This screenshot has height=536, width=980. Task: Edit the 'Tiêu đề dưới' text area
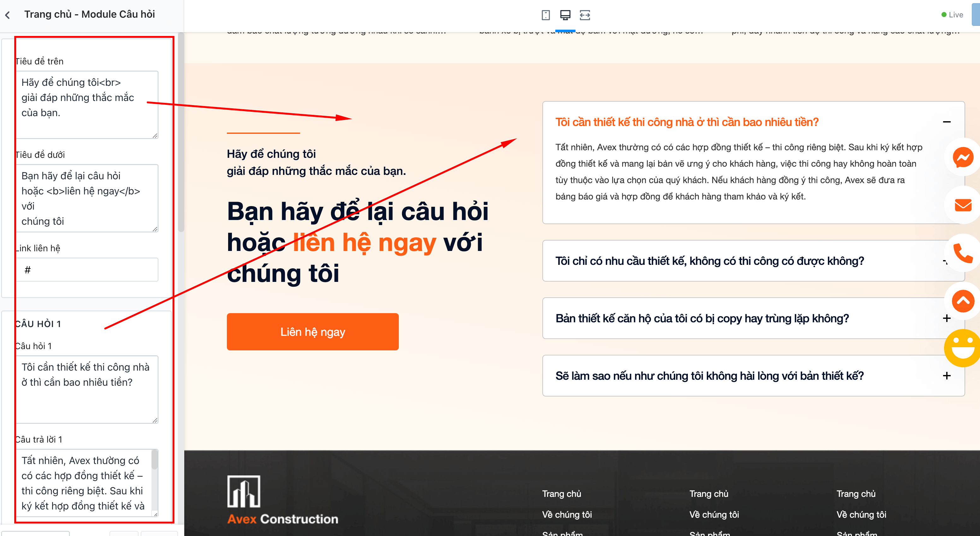[87, 198]
